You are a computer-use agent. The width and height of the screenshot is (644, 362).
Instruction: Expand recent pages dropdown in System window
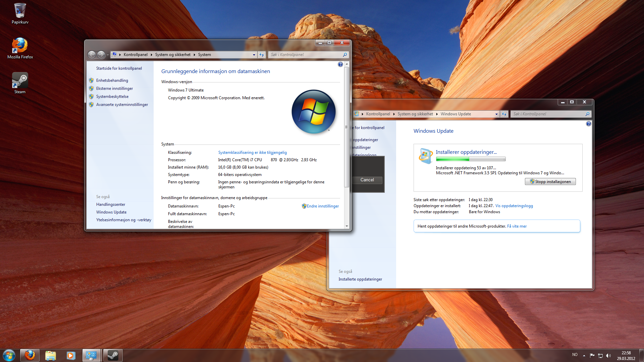click(x=108, y=55)
